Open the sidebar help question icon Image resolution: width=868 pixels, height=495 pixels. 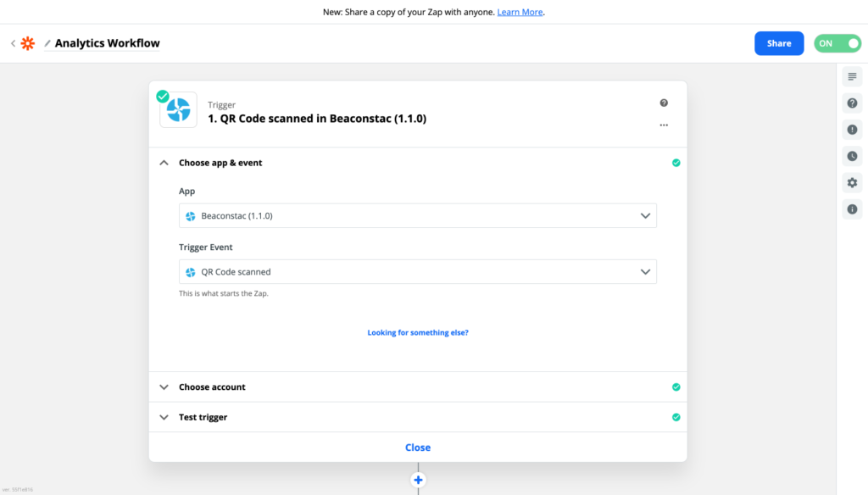853,103
